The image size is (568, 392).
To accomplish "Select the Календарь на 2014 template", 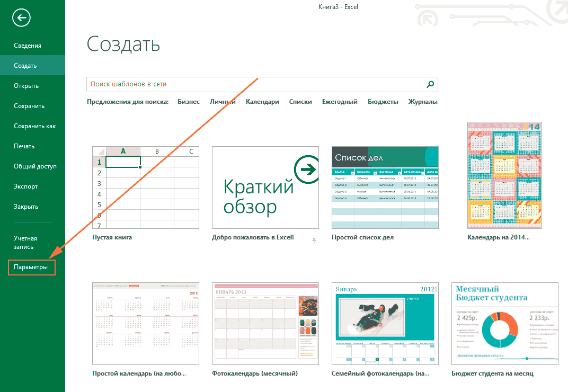I will (504, 175).
